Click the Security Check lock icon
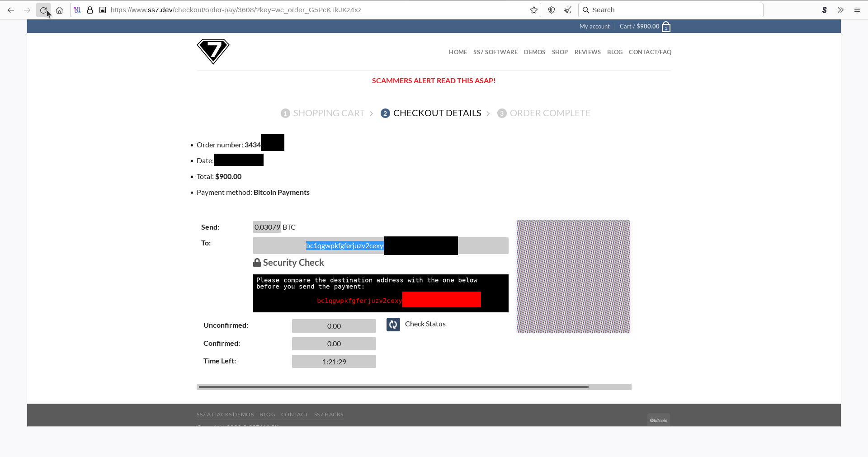Image resolution: width=868 pixels, height=457 pixels. click(x=257, y=263)
